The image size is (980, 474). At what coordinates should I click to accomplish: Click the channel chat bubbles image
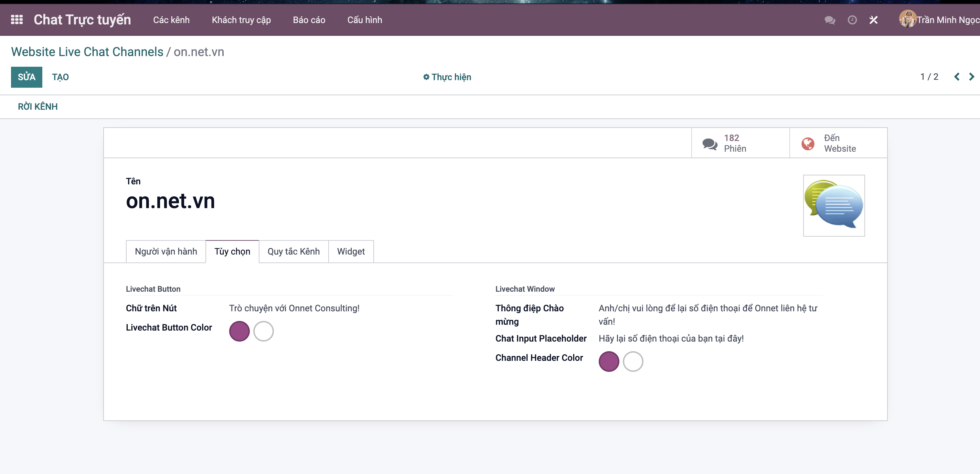click(x=833, y=205)
